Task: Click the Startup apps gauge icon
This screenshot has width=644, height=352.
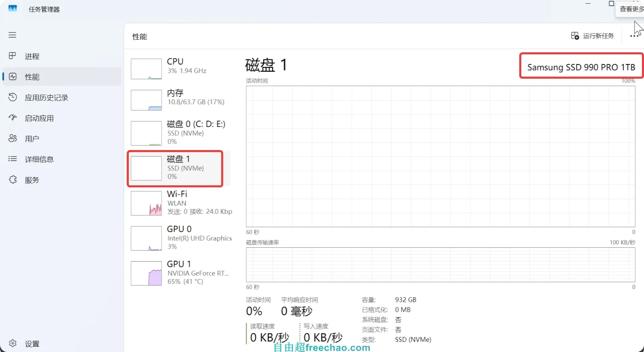Action: point(13,118)
